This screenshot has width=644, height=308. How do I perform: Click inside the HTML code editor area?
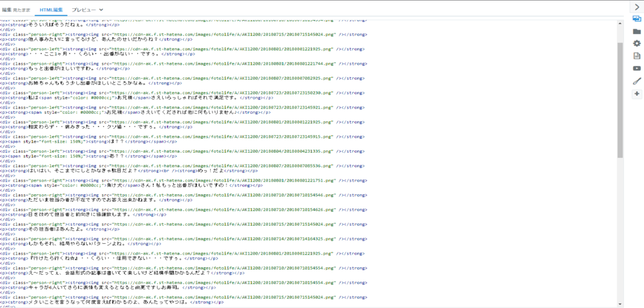tap(308, 163)
